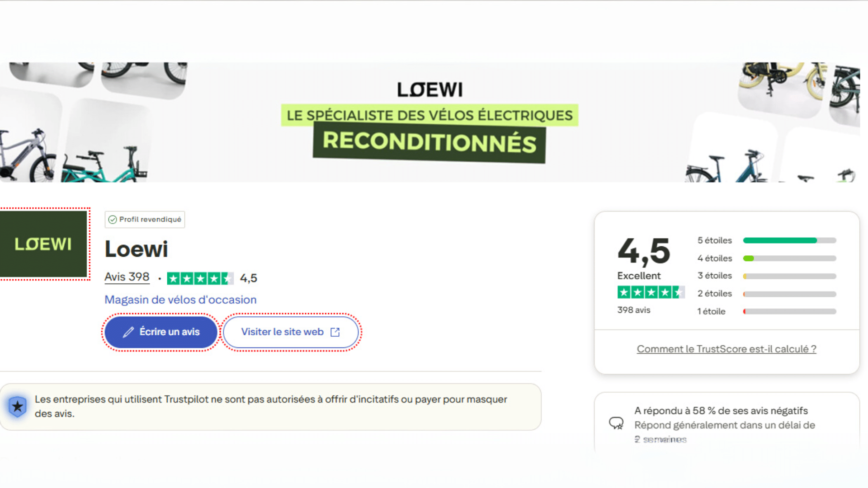Click the Avis 398 link
Screen dimensions: 868x488
tap(127, 277)
